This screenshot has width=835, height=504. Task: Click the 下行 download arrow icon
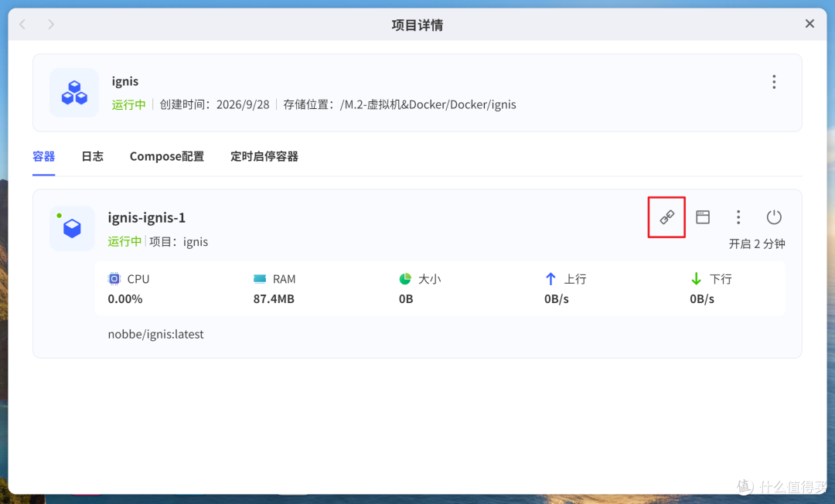[x=696, y=279]
